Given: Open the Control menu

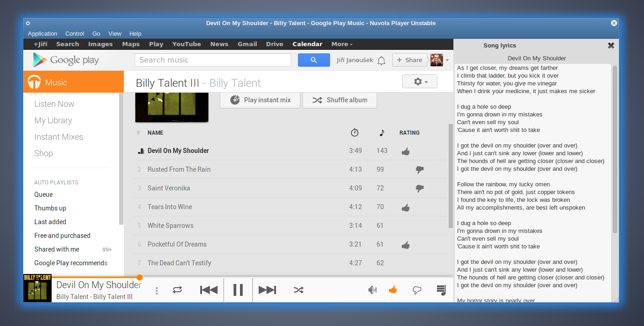Looking at the screenshot, I should [x=75, y=33].
